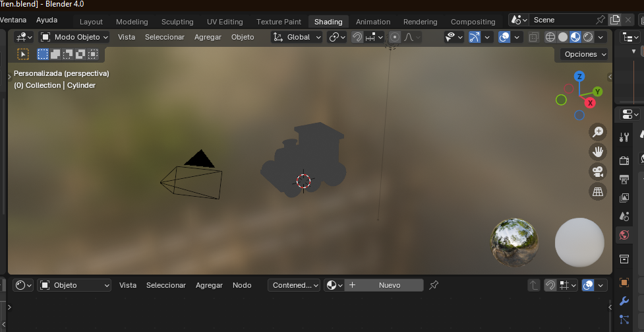Open the 3D viewport editor type menu
644x332 pixels.
click(x=24, y=37)
